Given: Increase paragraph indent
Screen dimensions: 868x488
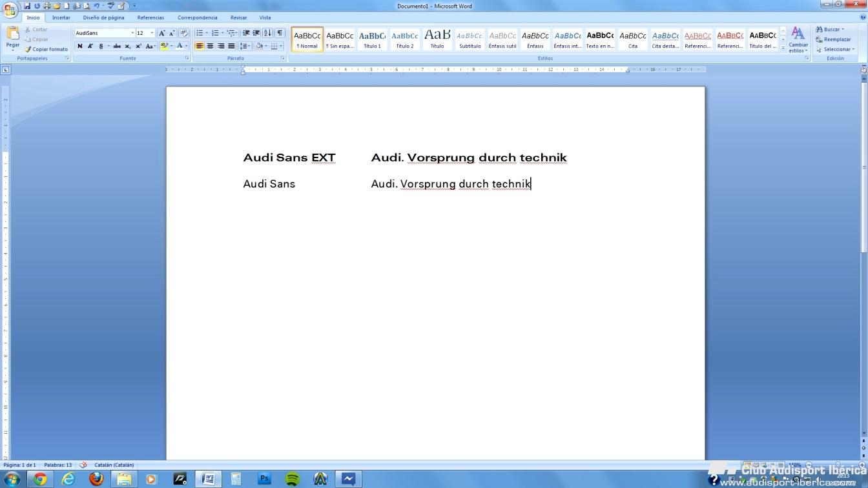Looking at the screenshot, I should (256, 33).
